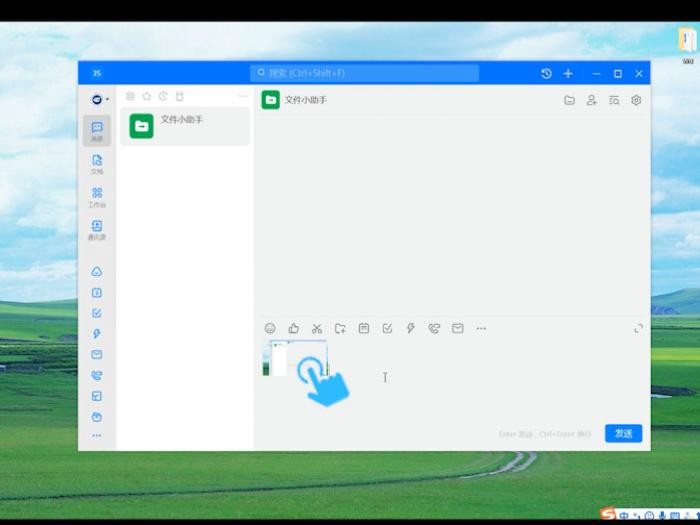The width and height of the screenshot is (700, 525).
Task: Expand the profile avatar dropdown arrow
Action: pos(108,100)
